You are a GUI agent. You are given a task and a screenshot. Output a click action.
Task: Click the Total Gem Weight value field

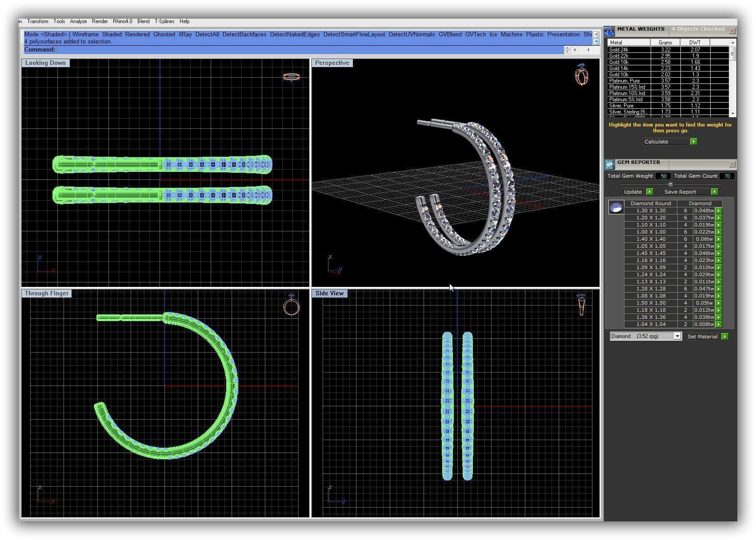(x=663, y=176)
